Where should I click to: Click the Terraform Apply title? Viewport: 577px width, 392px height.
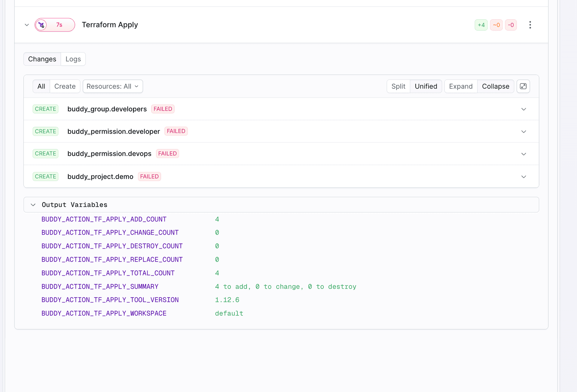[x=110, y=25]
